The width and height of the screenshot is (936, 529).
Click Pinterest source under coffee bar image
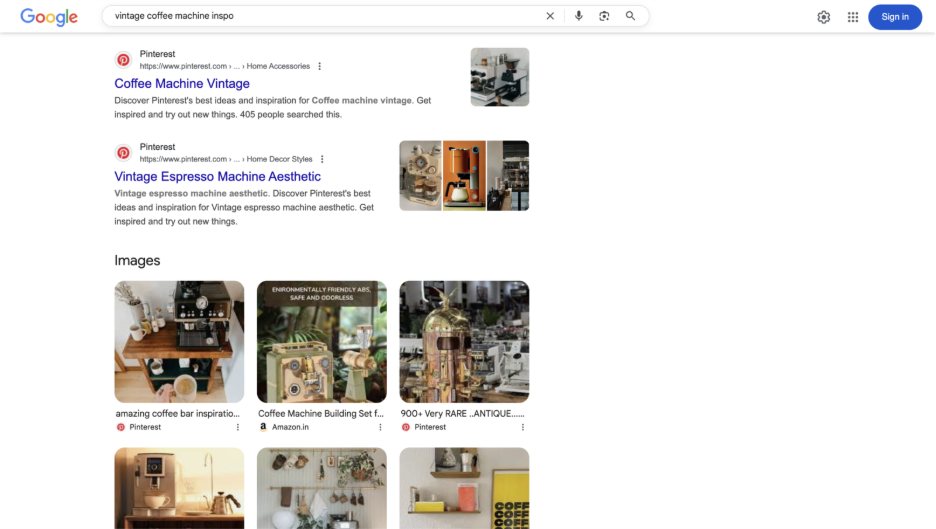(145, 427)
